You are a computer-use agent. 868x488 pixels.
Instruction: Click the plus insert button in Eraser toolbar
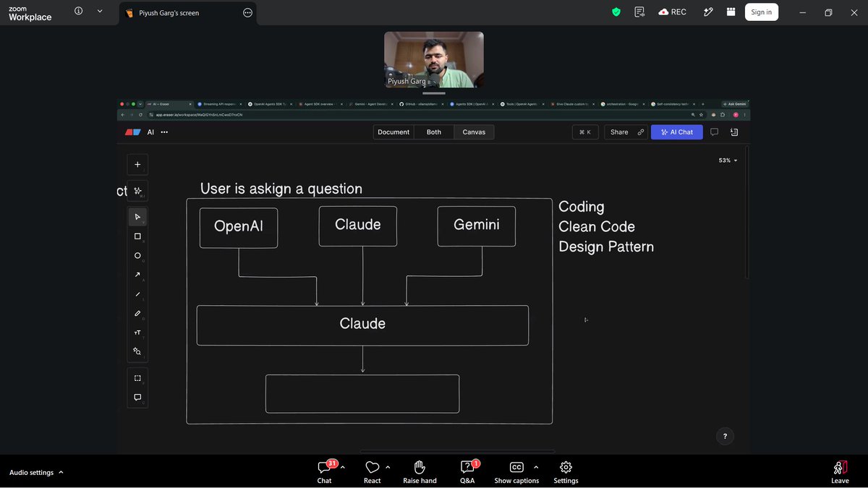(x=137, y=164)
